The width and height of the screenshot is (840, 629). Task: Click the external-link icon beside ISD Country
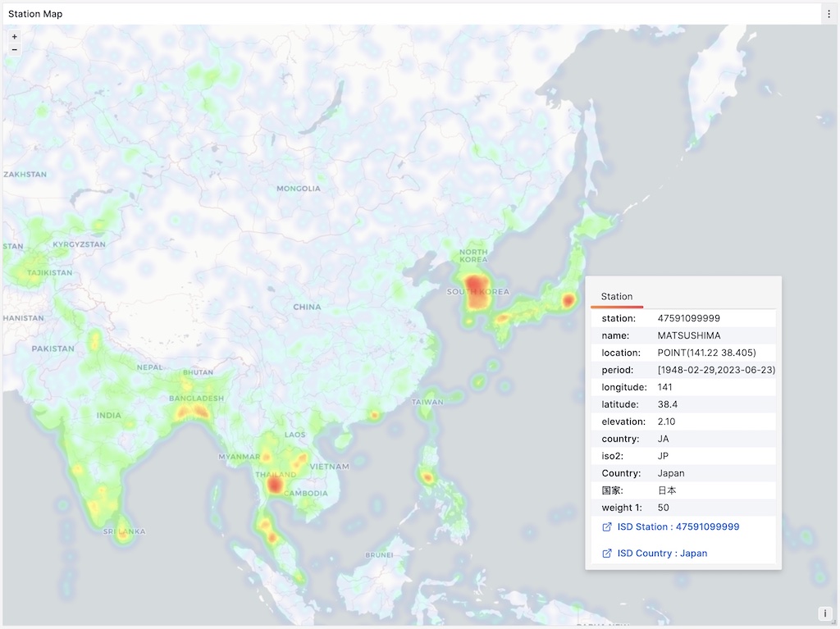pos(606,553)
